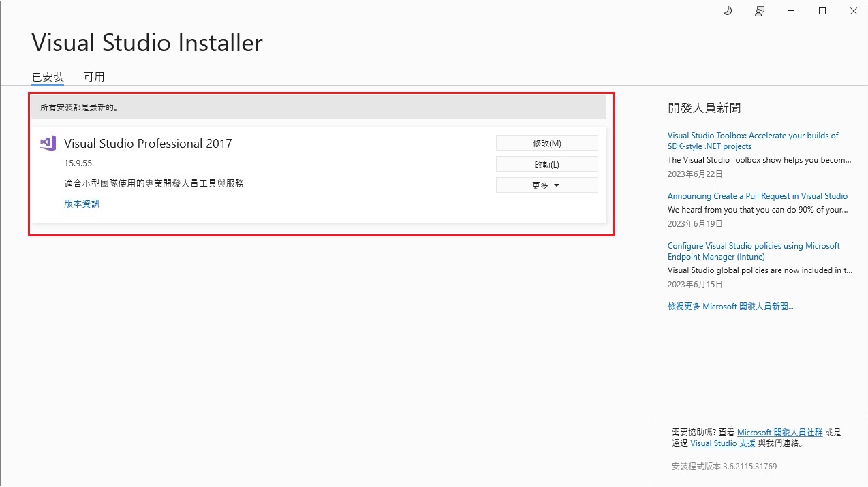Switch to the 已安裝 tab
Screen dimensions: 868x487
[48, 77]
